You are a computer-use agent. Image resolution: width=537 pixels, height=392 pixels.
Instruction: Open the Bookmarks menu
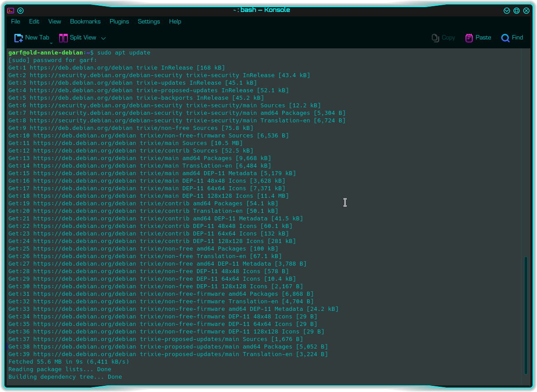(85, 21)
